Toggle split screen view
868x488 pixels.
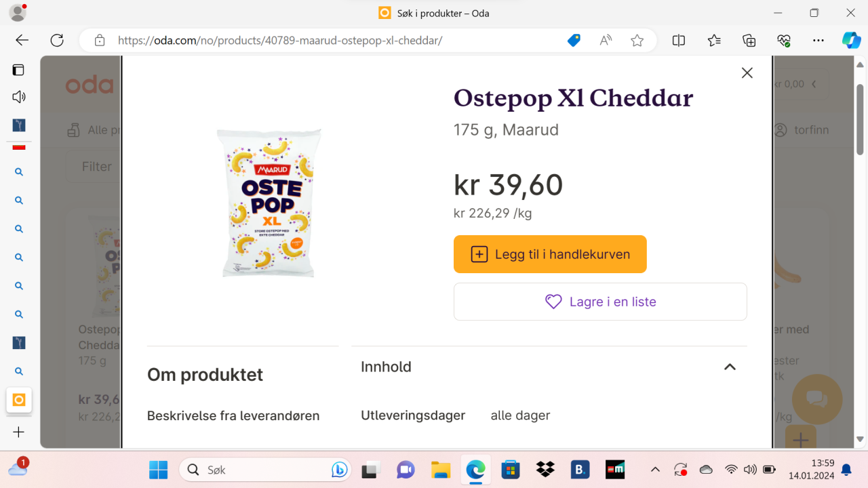pyautogui.click(x=679, y=41)
